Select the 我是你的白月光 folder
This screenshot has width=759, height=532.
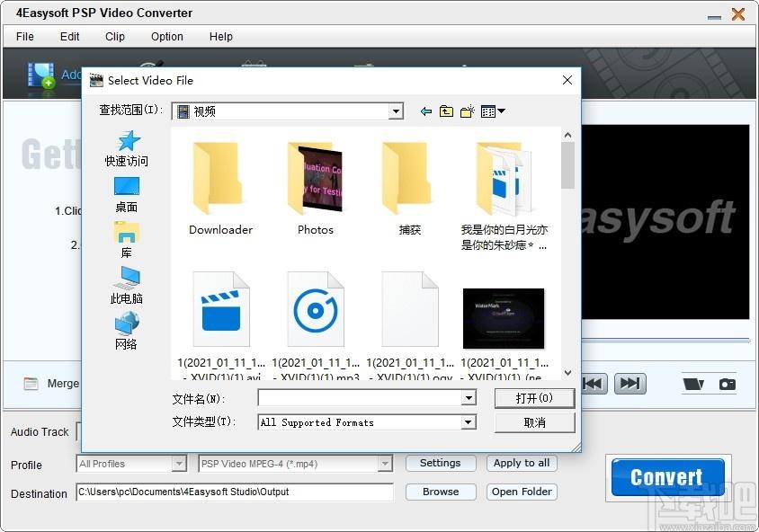point(504,196)
